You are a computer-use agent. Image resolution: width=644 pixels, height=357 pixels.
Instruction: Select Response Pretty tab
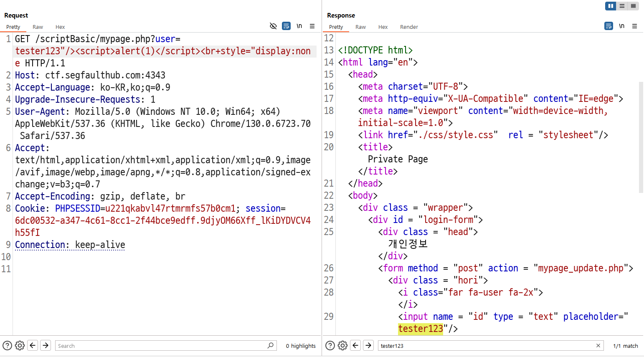point(336,27)
